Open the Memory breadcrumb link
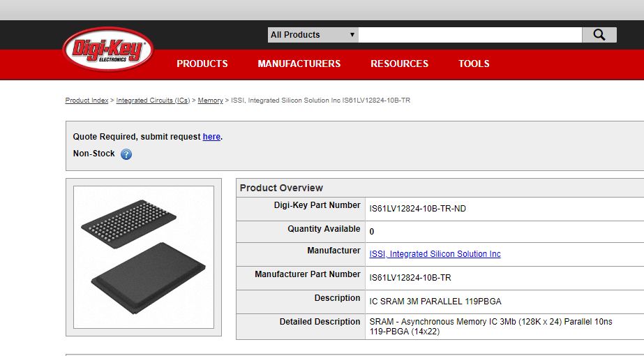Screen dimensions: 644x356 pos(210,101)
